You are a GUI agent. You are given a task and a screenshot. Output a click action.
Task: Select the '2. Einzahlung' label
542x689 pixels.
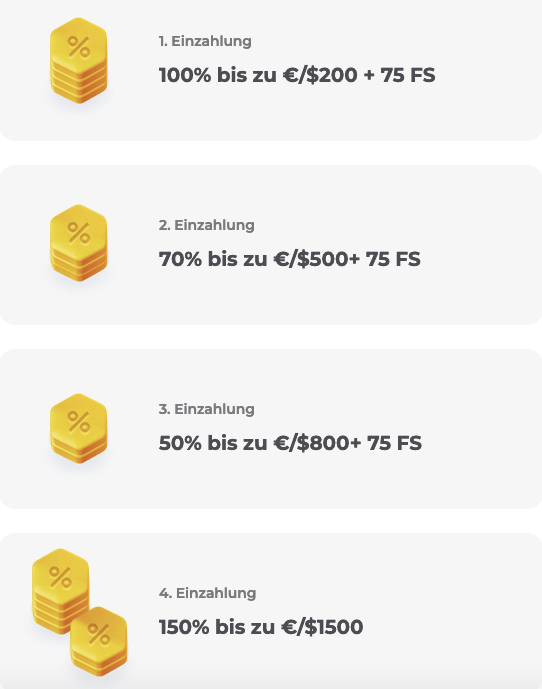tap(207, 225)
